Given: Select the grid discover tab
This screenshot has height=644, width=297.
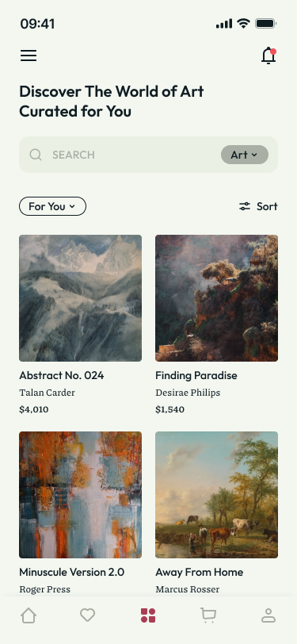Looking at the screenshot, I should (x=148, y=615).
